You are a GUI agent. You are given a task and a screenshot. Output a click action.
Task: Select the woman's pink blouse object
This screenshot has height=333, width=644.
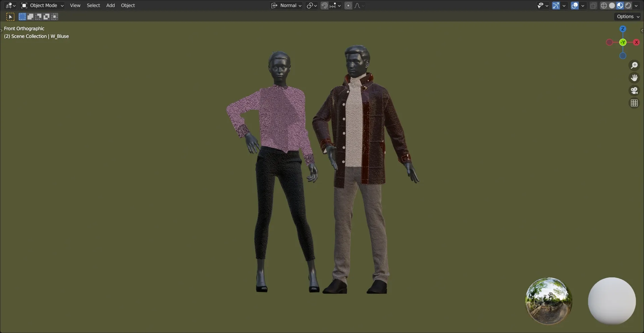(282, 117)
